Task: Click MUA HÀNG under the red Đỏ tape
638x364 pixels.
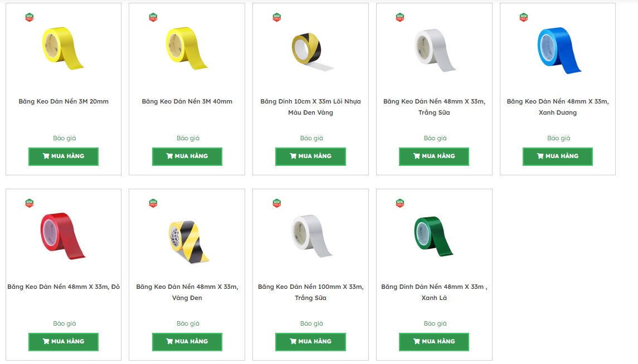Action: [x=64, y=342]
